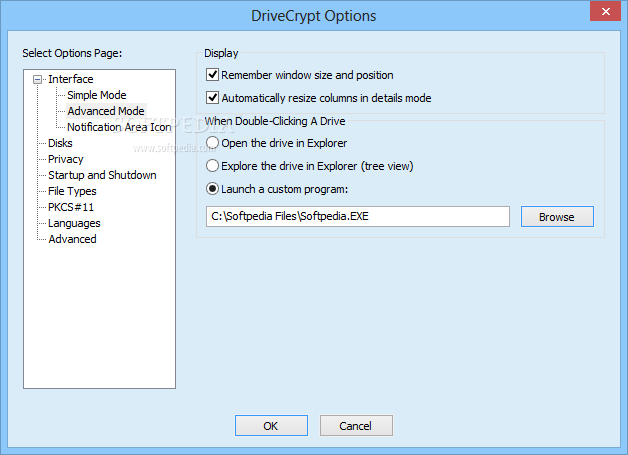Open the File Types options page
This screenshot has height=455, width=628.
tap(72, 191)
